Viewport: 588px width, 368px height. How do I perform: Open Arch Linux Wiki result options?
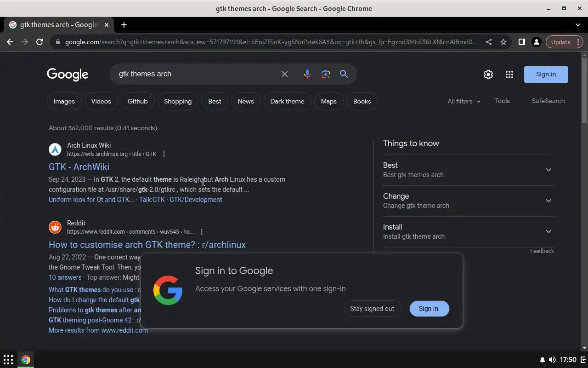pyautogui.click(x=164, y=154)
